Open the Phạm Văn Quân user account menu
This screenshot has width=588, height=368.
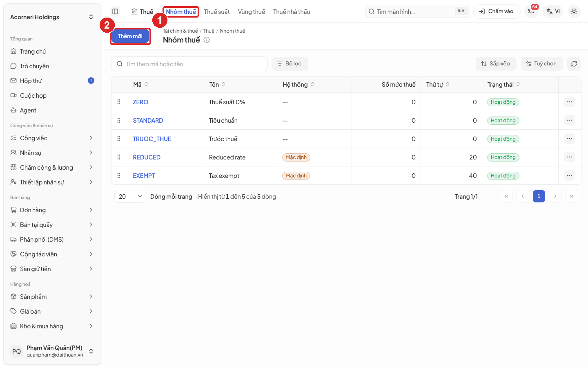(52, 351)
